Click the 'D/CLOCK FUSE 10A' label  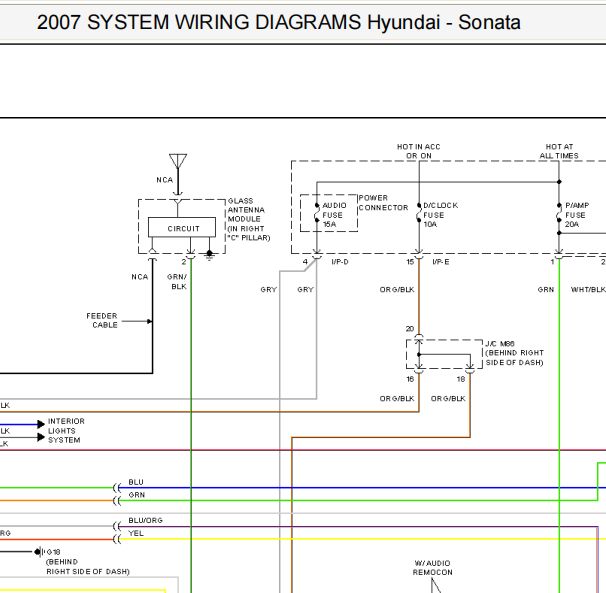[440, 215]
